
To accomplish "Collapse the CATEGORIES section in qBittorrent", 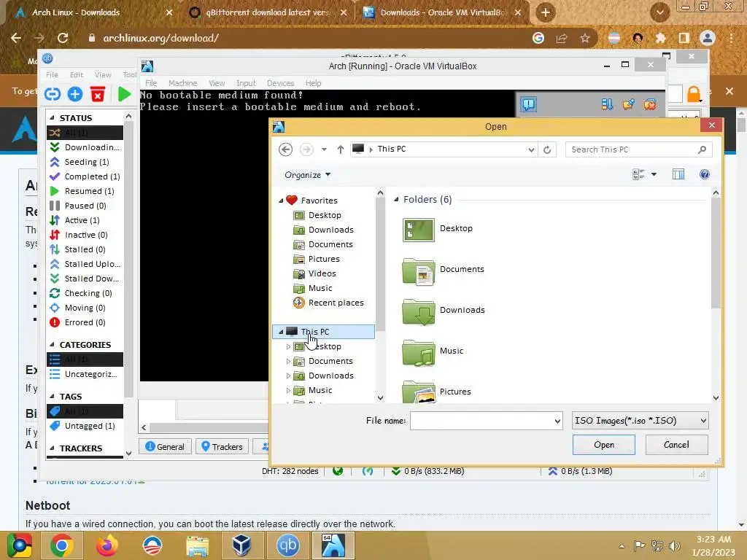I will [52, 344].
